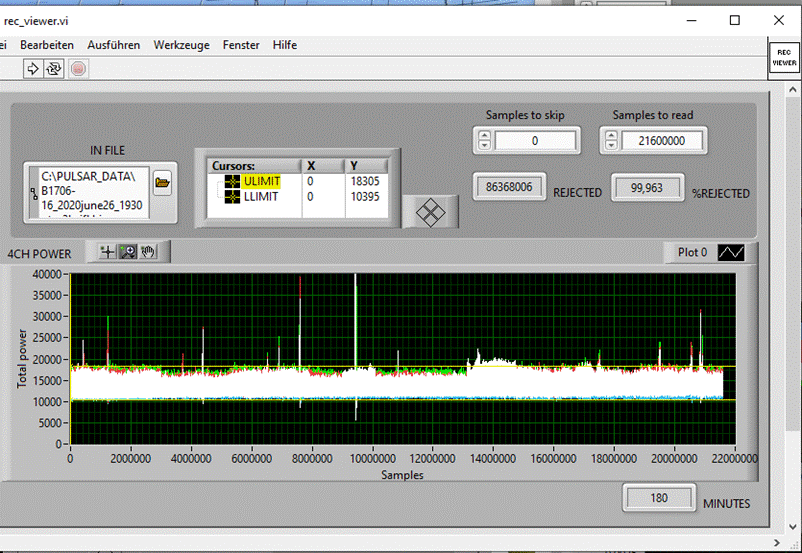Click the path type icon in IN FILE
The height and width of the screenshot is (553, 802).
tap(34, 193)
